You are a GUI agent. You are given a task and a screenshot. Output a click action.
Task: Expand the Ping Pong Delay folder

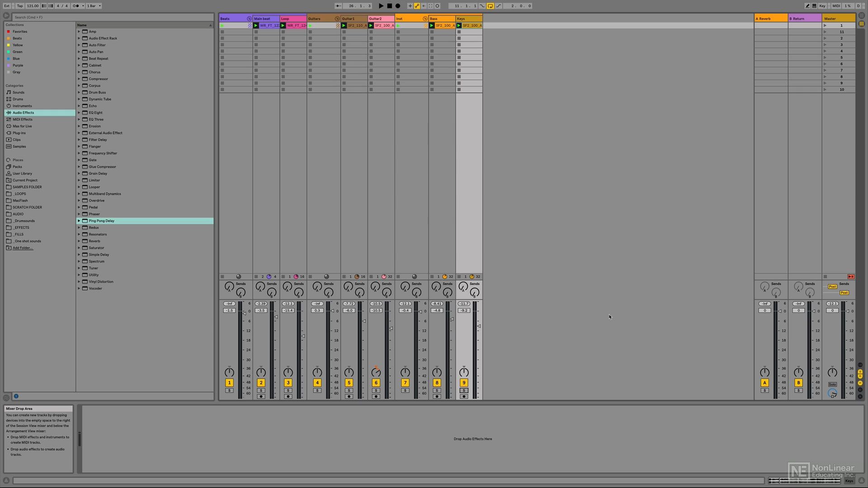coord(79,221)
